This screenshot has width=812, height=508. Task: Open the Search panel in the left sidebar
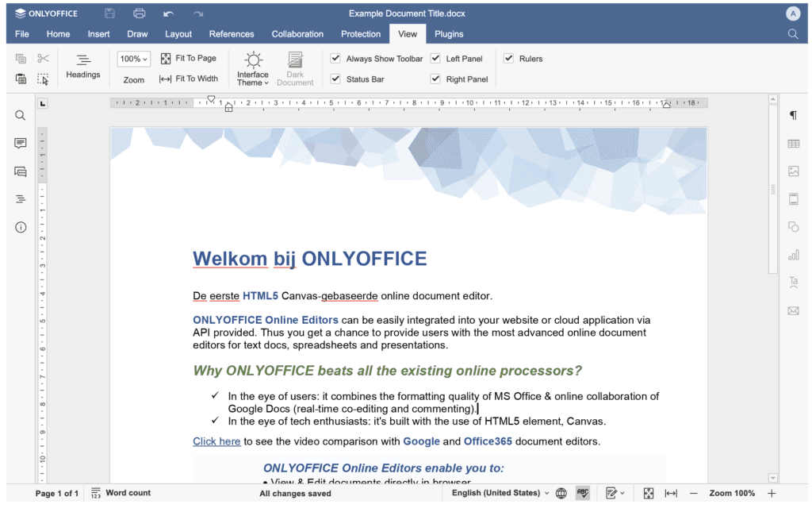[x=20, y=115]
